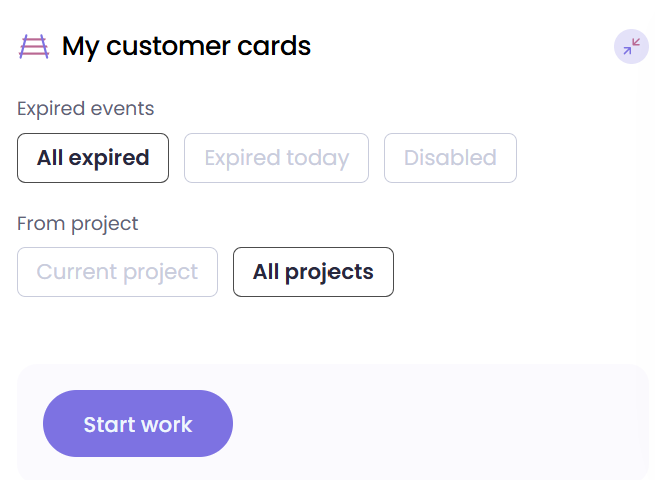Switch to the All projects option
Image resolution: width=655 pixels, height=480 pixels.
(313, 272)
